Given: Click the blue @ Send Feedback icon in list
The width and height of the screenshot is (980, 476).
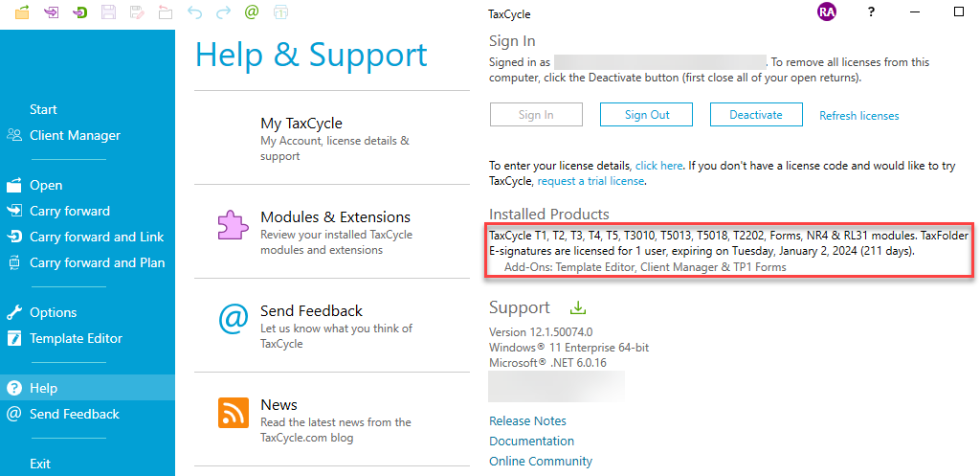Looking at the screenshot, I should [233, 318].
